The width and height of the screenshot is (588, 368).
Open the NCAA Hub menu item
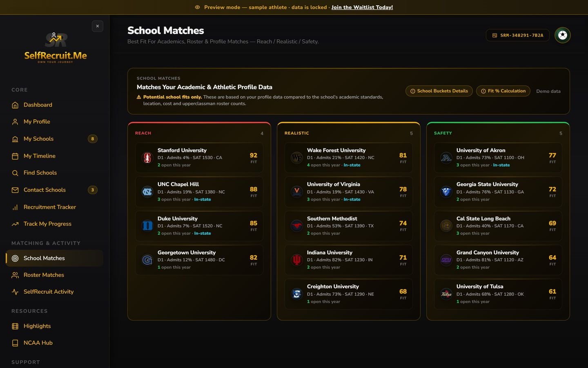pos(54,343)
